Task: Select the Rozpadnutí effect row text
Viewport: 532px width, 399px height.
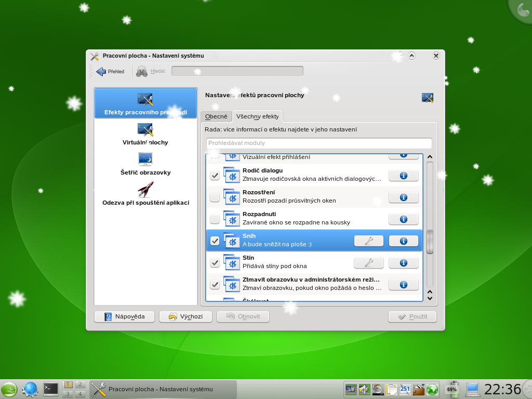Action: (296, 218)
